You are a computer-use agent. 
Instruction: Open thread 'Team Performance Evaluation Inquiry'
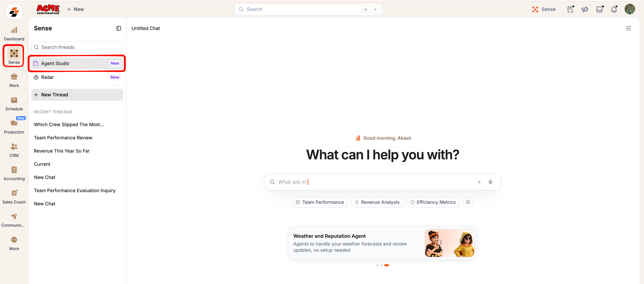tap(74, 190)
